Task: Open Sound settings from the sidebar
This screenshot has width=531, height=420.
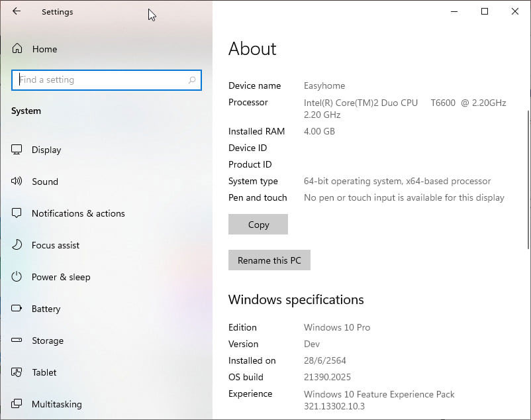Action: tap(17, 182)
